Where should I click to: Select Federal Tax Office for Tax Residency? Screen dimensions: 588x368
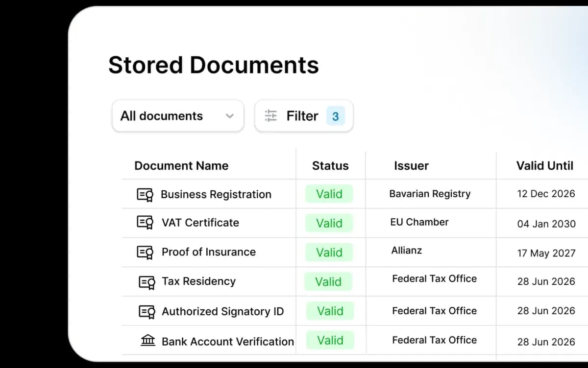tap(435, 278)
